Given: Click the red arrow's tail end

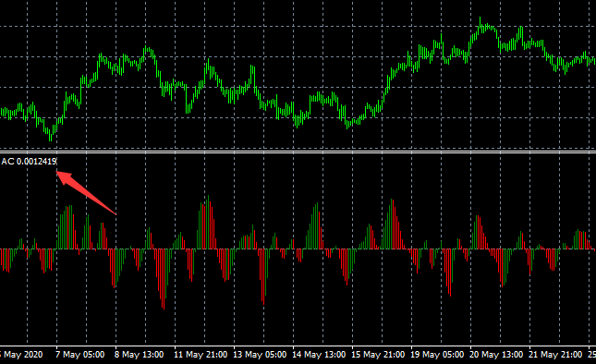Looking at the screenshot, I should tap(116, 214).
